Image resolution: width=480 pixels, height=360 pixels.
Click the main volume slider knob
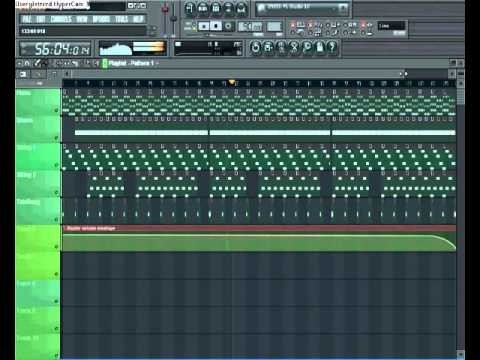(x=165, y=9)
